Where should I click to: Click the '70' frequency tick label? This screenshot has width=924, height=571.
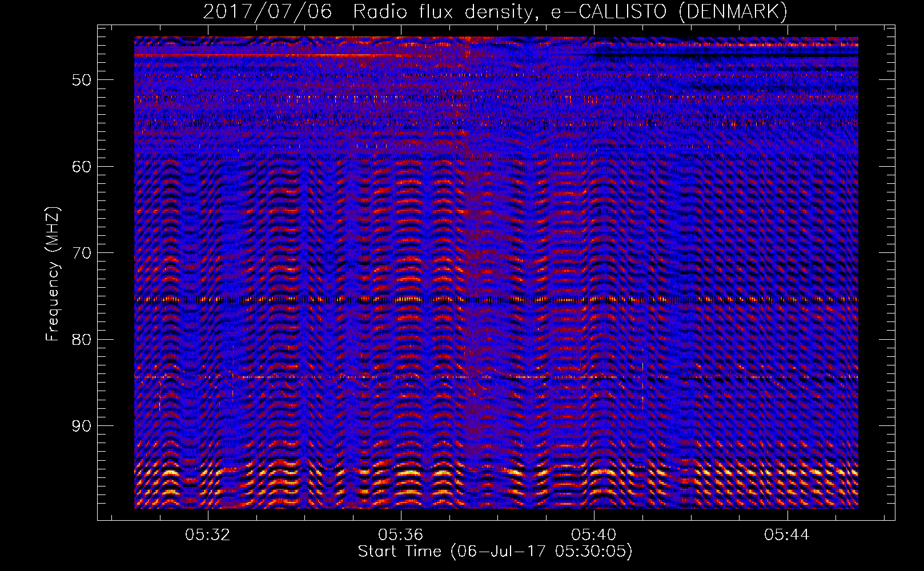click(82, 253)
